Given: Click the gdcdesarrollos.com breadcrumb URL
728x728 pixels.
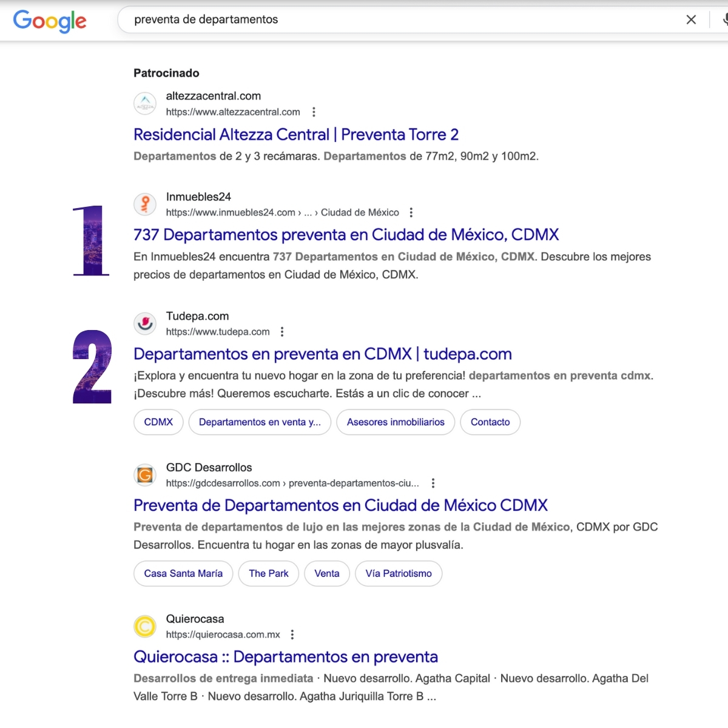Looking at the screenshot, I should [x=292, y=484].
